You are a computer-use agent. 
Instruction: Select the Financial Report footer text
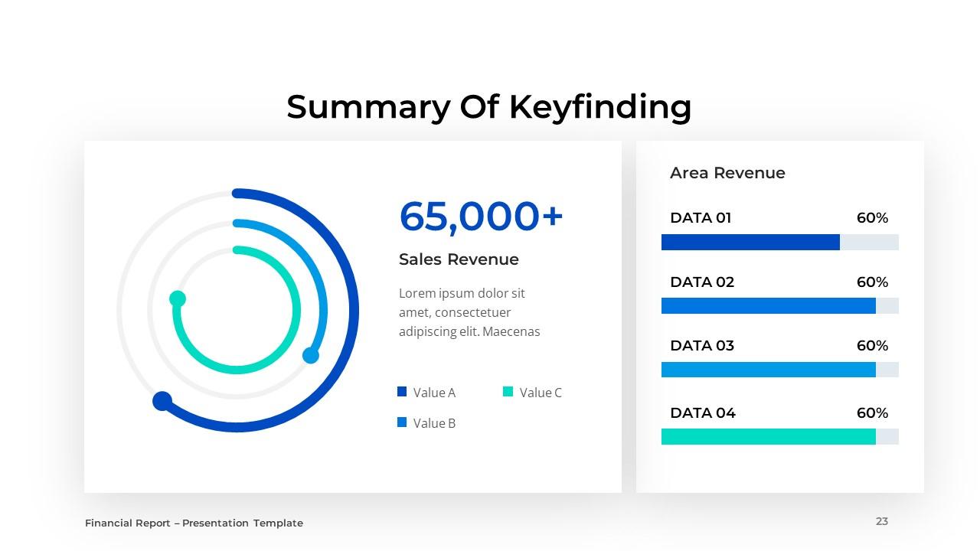point(194,523)
